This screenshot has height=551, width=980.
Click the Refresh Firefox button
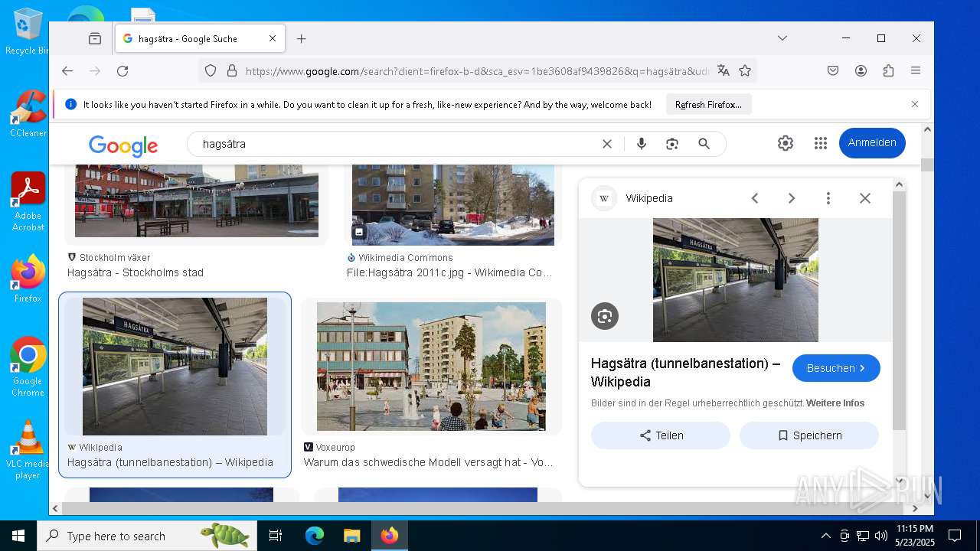[708, 105]
